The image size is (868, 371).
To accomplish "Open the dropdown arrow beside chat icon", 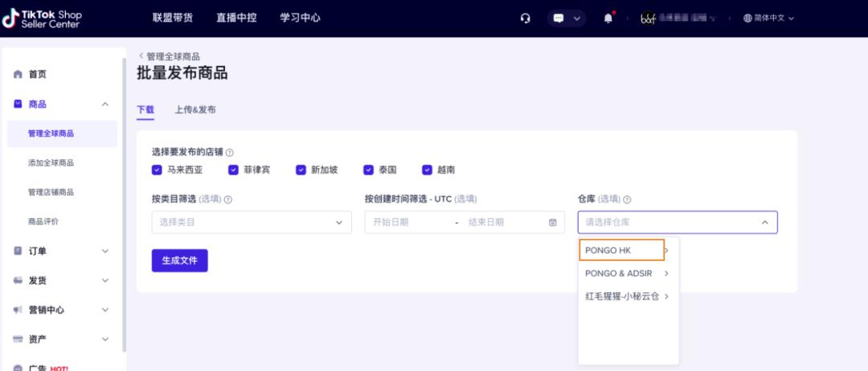I will 577,19.
